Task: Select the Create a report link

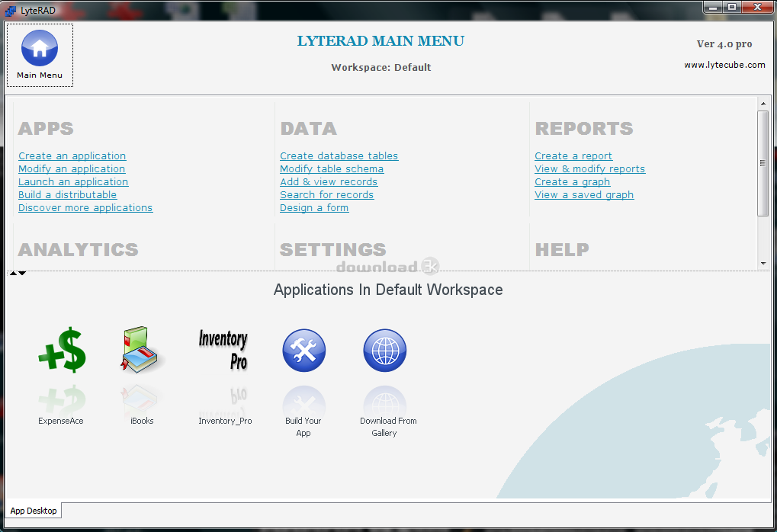Action: click(573, 156)
